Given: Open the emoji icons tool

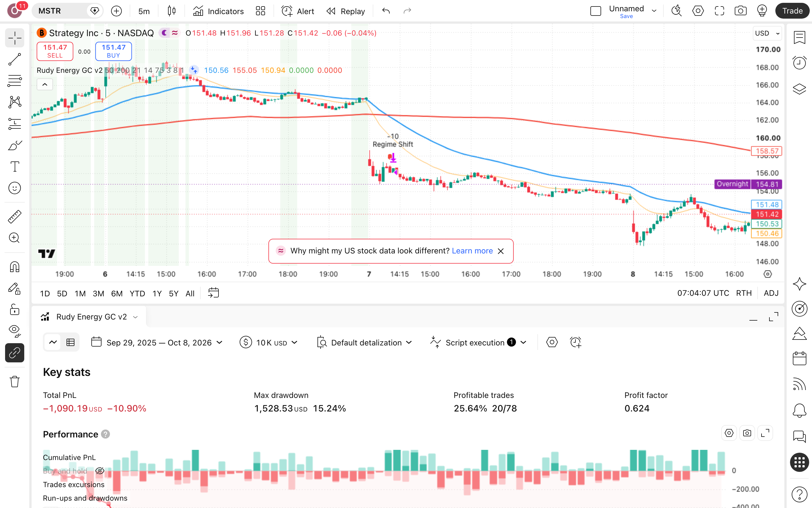Looking at the screenshot, I should click(x=14, y=188).
